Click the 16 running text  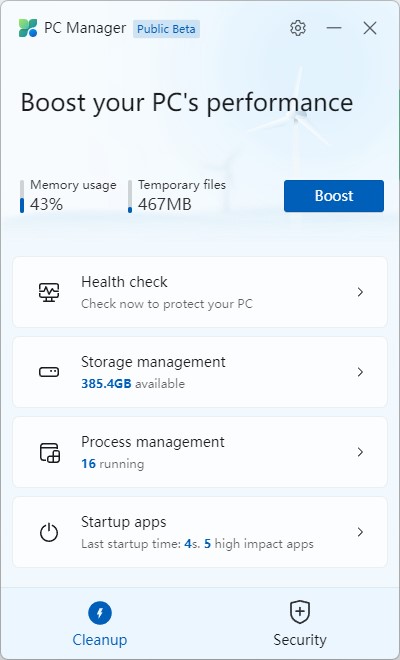coord(112,463)
